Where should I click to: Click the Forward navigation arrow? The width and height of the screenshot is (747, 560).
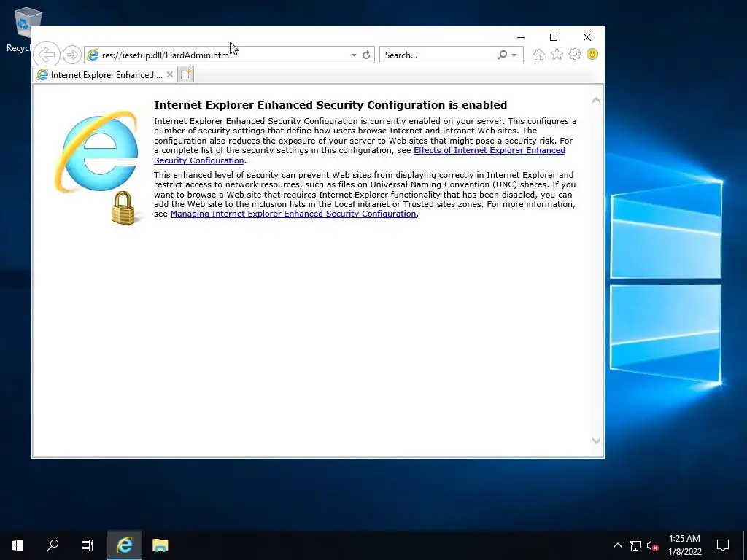[72, 55]
